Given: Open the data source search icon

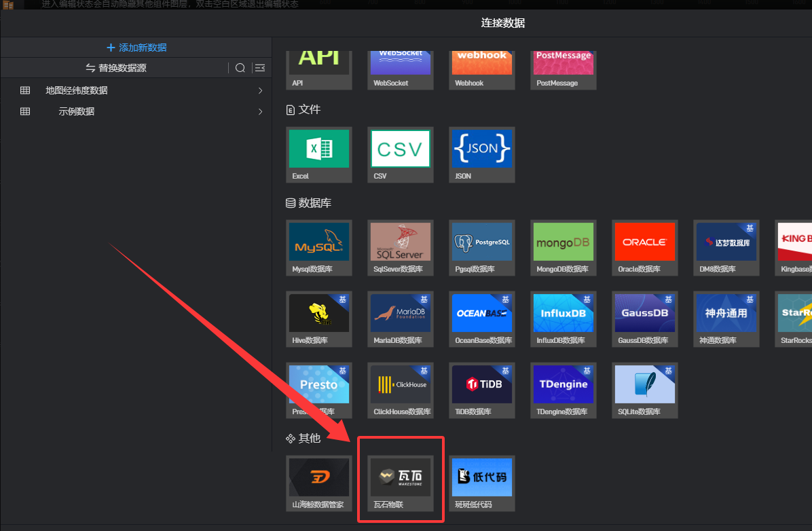Looking at the screenshot, I should click(240, 68).
